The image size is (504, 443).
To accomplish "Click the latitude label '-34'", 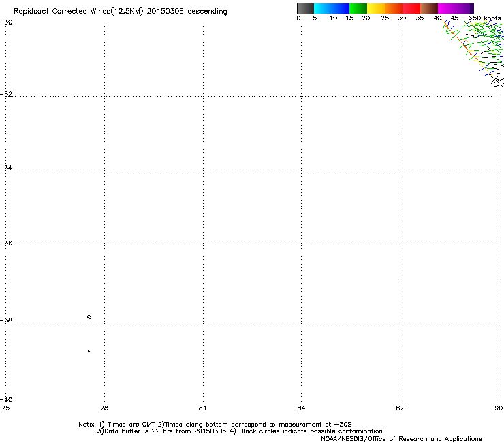I will tap(6, 168).
